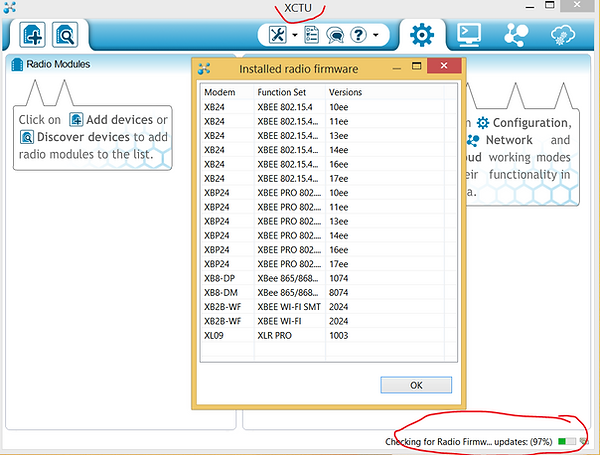
Task: Select the XBP24 row with version 14ee
Action: tap(328, 235)
